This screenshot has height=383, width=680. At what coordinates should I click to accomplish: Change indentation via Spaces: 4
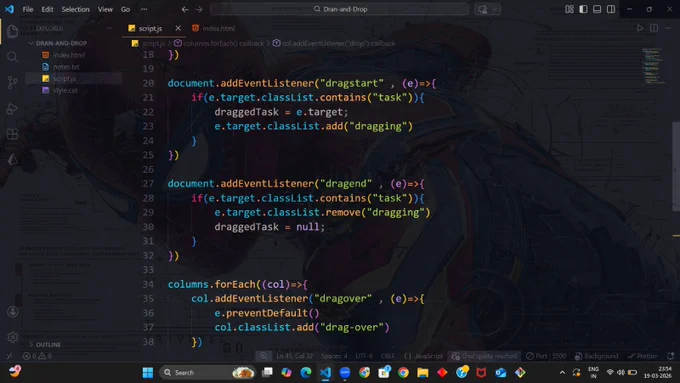coord(334,356)
